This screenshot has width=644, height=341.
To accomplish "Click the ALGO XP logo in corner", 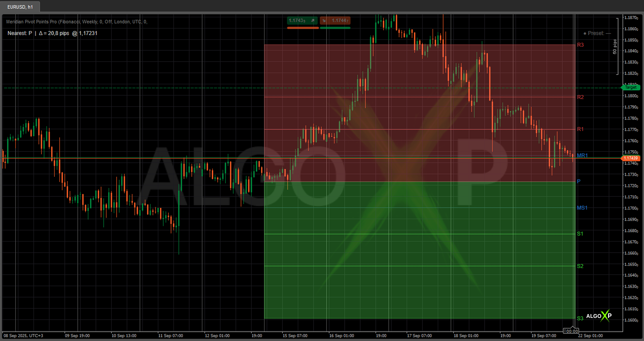I will pyautogui.click(x=599, y=316).
